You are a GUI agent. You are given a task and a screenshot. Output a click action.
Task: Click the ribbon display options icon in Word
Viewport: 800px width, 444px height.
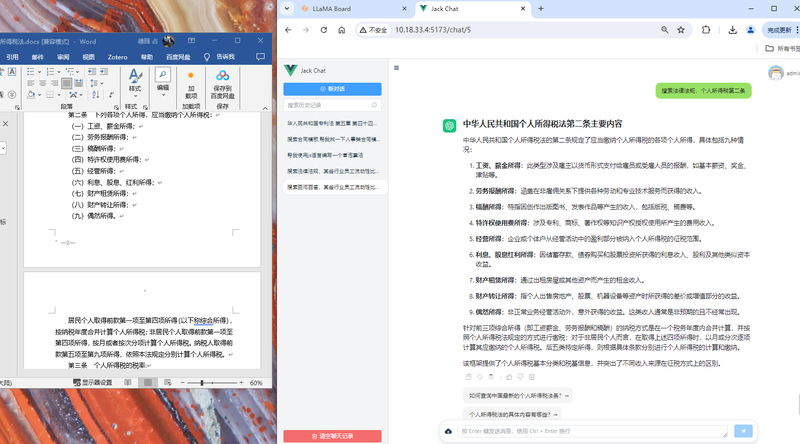(191, 41)
